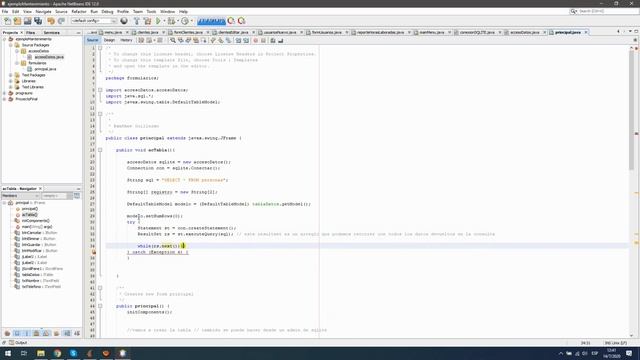Click the red Start Macro Recording icon
This screenshot has height=360, width=640.
click(256, 40)
